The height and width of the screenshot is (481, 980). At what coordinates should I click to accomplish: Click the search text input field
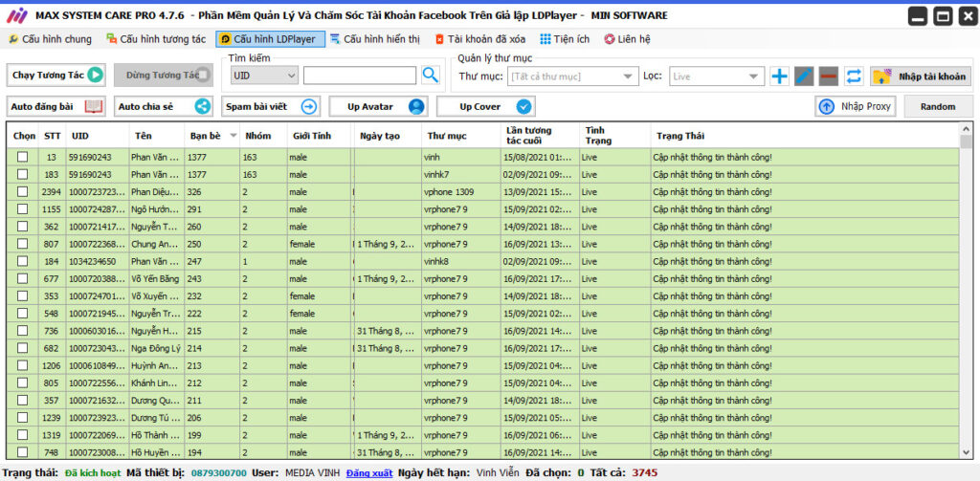pos(360,76)
